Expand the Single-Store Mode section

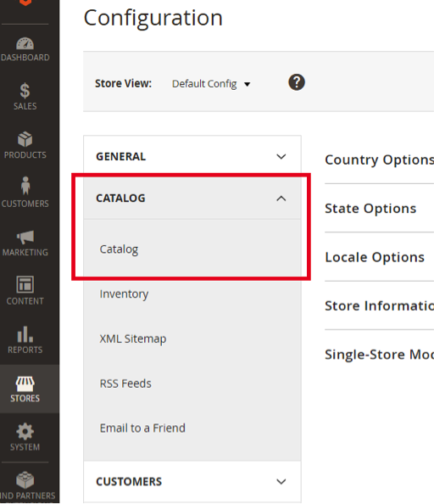coord(380,355)
